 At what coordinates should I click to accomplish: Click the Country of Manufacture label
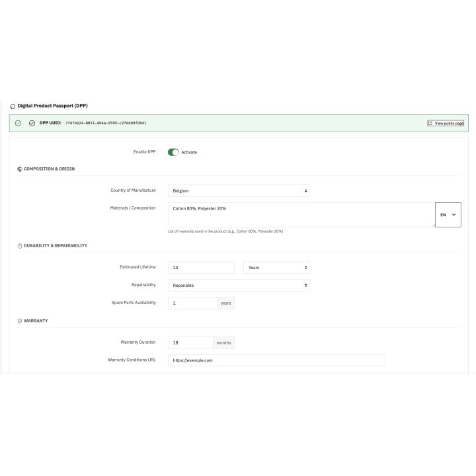pyautogui.click(x=133, y=190)
